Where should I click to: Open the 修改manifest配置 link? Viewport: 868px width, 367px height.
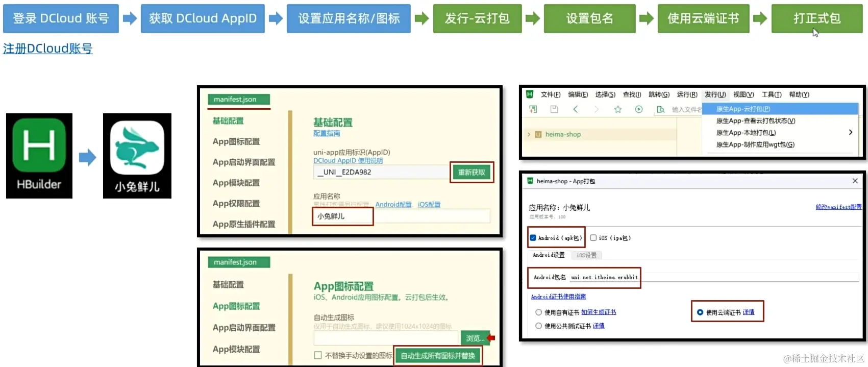tap(838, 207)
